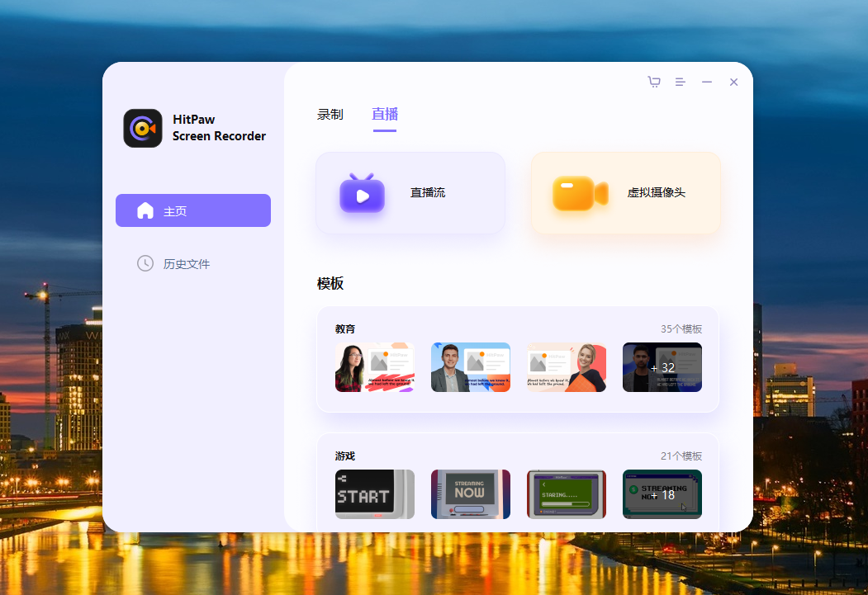This screenshot has height=595, width=868.
Task: Select education template with blonde woman
Action: (x=567, y=367)
